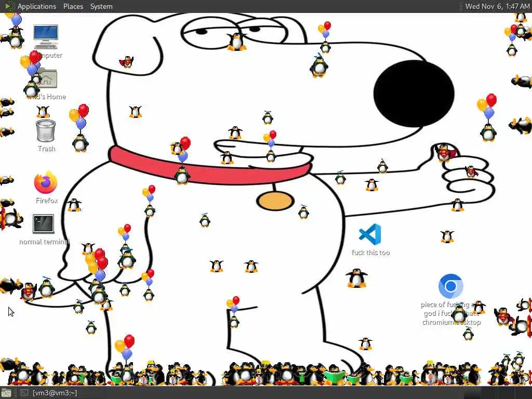Open the Applications menu
Viewport: 532px width, 399px height.
(x=37, y=6)
